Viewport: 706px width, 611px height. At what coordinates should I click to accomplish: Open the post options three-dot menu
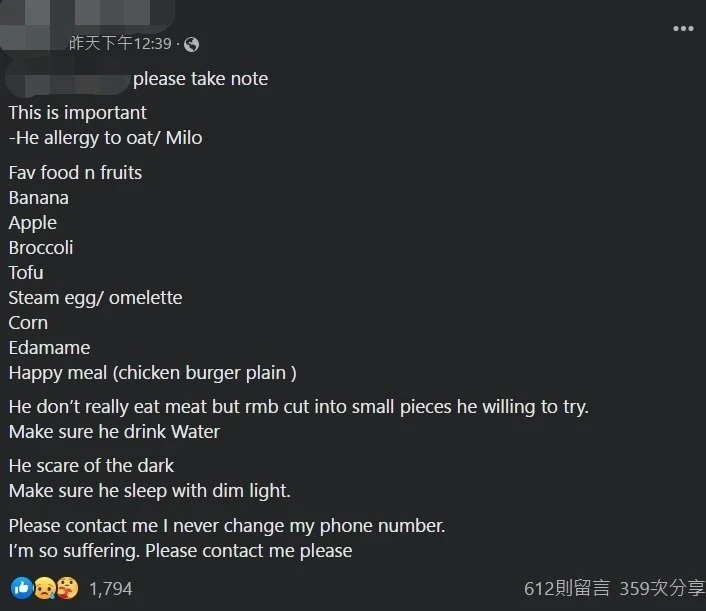[x=682, y=28]
